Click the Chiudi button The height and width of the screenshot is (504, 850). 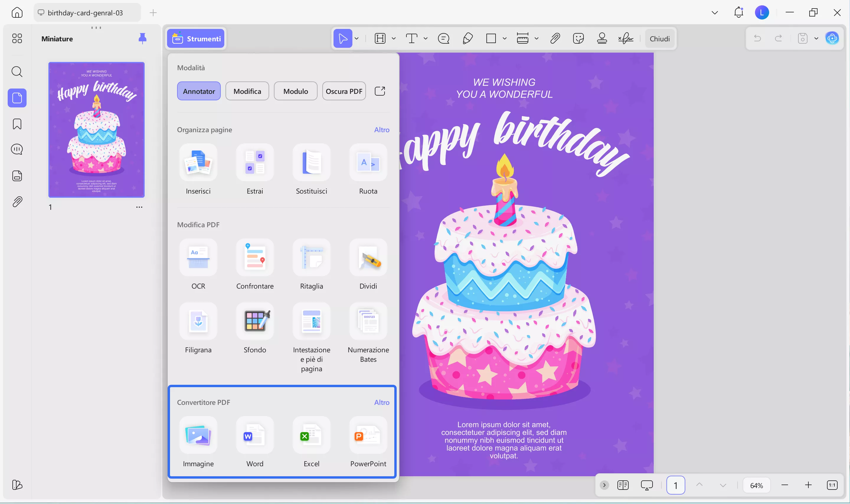[x=659, y=38]
